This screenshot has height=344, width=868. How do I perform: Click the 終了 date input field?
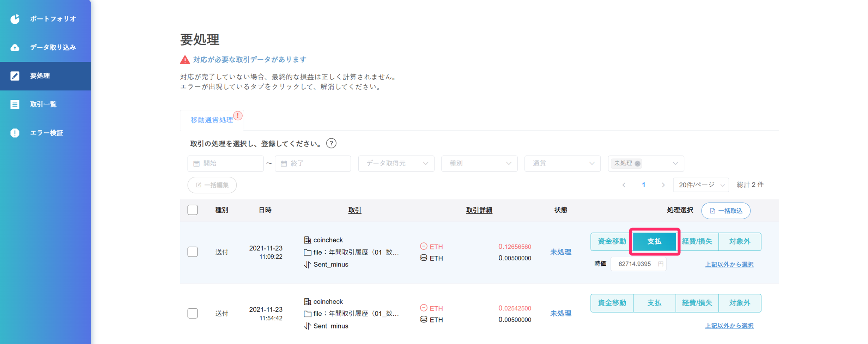coord(313,164)
